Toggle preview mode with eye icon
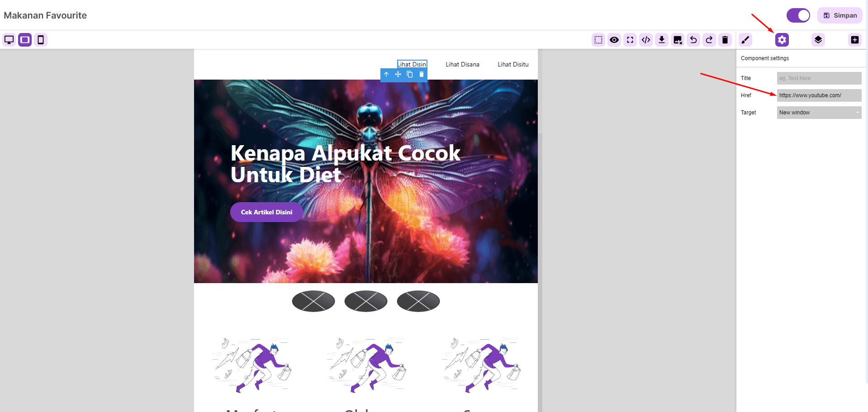Image resolution: width=868 pixels, height=412 pixels. 614,40
